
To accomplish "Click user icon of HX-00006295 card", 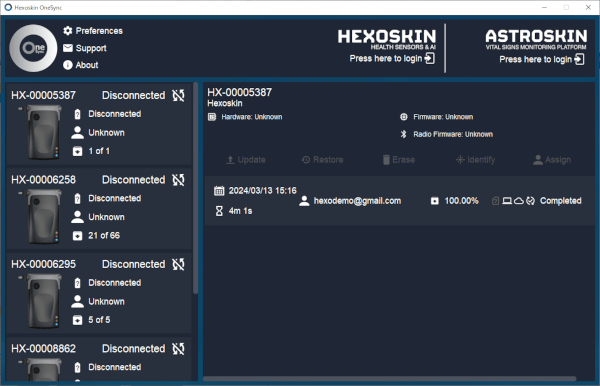I will click(x=78, y=302).
